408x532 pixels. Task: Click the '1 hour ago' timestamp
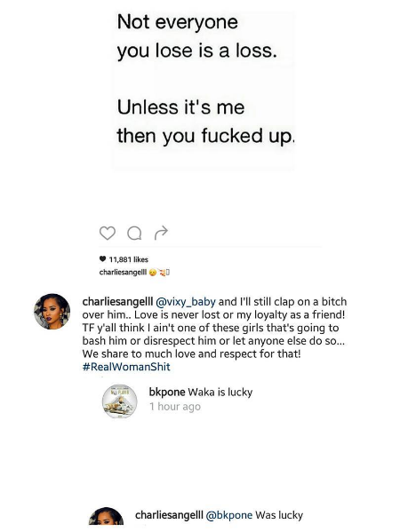pos(175,407)
